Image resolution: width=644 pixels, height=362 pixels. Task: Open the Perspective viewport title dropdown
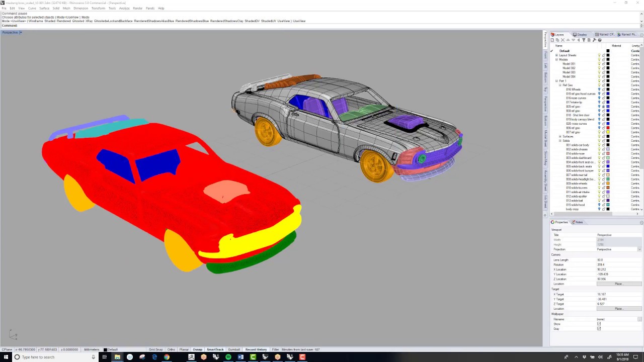pos(21,32)
